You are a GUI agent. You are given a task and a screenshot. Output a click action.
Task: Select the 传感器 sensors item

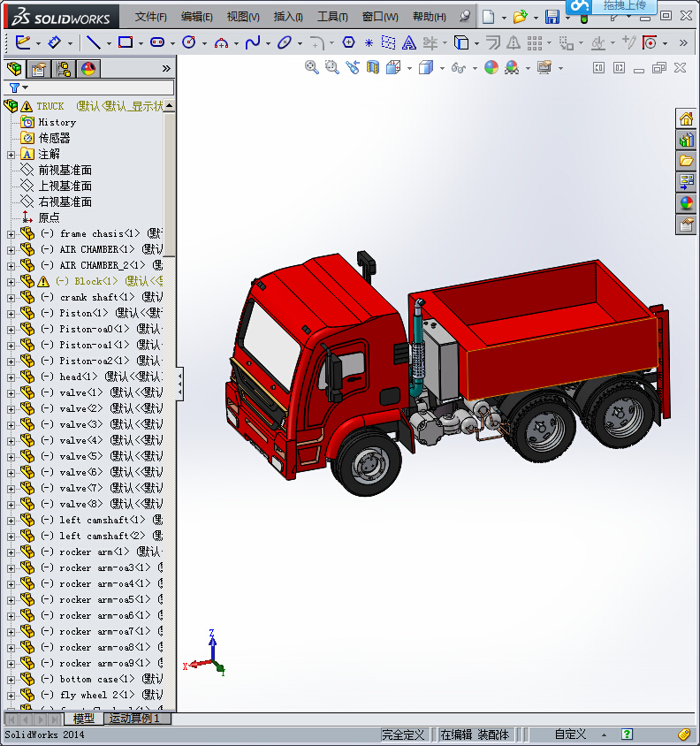[54, 138]
